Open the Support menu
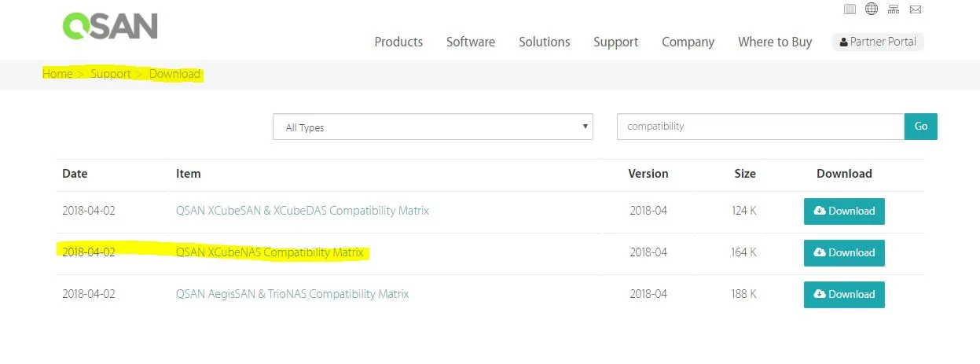Viewport: 980px width, 364px height. [616, 42]
